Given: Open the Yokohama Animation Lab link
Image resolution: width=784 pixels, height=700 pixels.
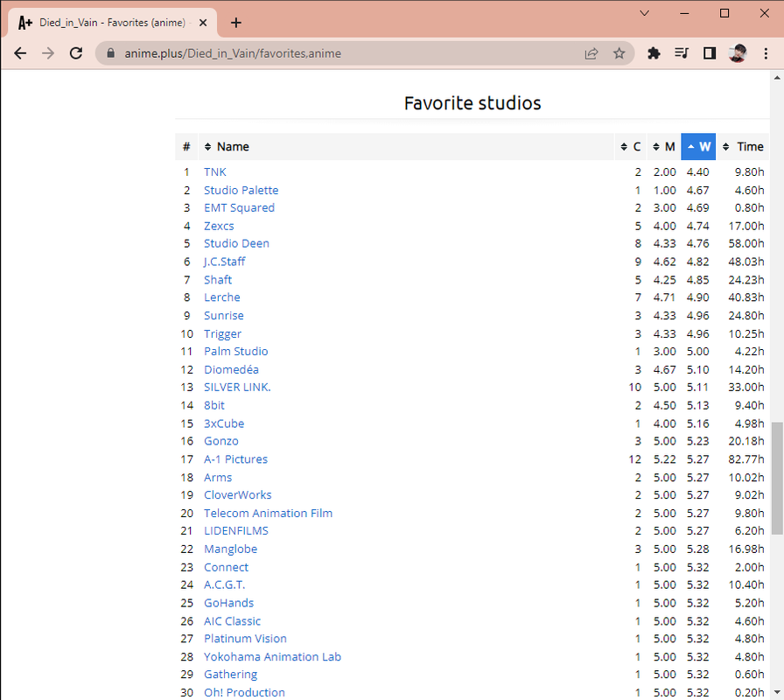Looking at the screenshot, I should pos(272,657).
